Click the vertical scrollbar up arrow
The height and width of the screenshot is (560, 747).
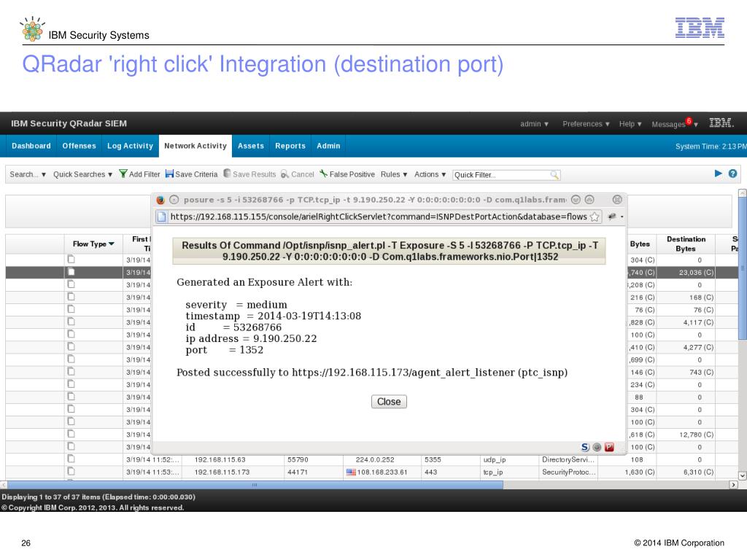tap(742, 192)
